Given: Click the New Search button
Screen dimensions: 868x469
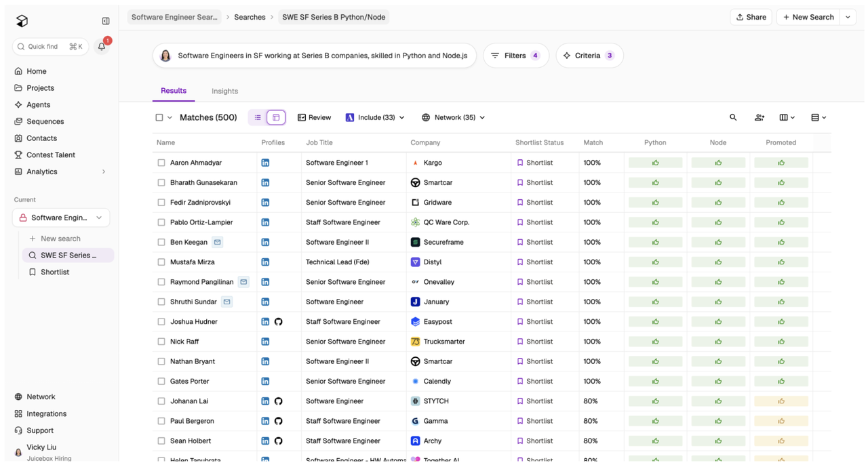Looking at the screenshot, I should coord(808,17).
